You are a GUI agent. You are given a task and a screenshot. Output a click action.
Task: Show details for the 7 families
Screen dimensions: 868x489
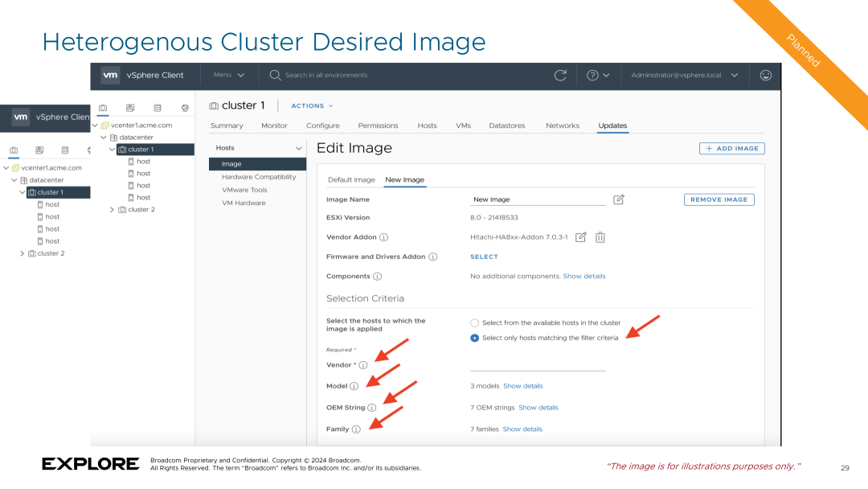tap(522, 429)
